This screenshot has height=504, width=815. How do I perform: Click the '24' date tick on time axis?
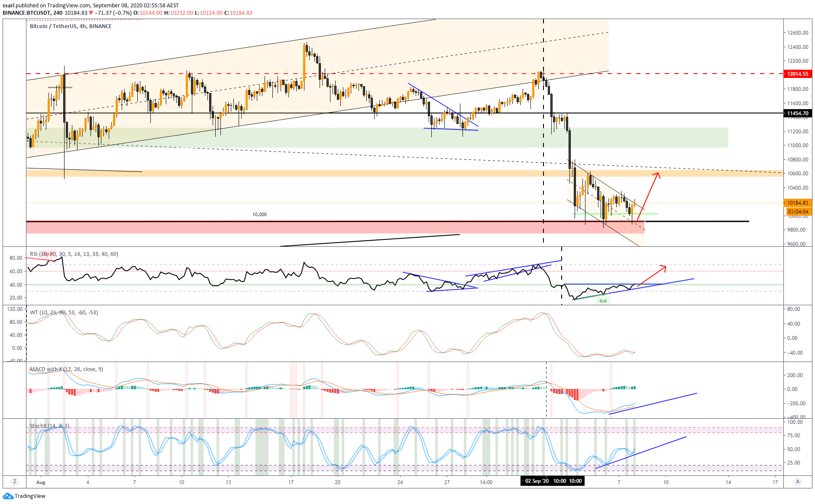(x=400, y=482)
